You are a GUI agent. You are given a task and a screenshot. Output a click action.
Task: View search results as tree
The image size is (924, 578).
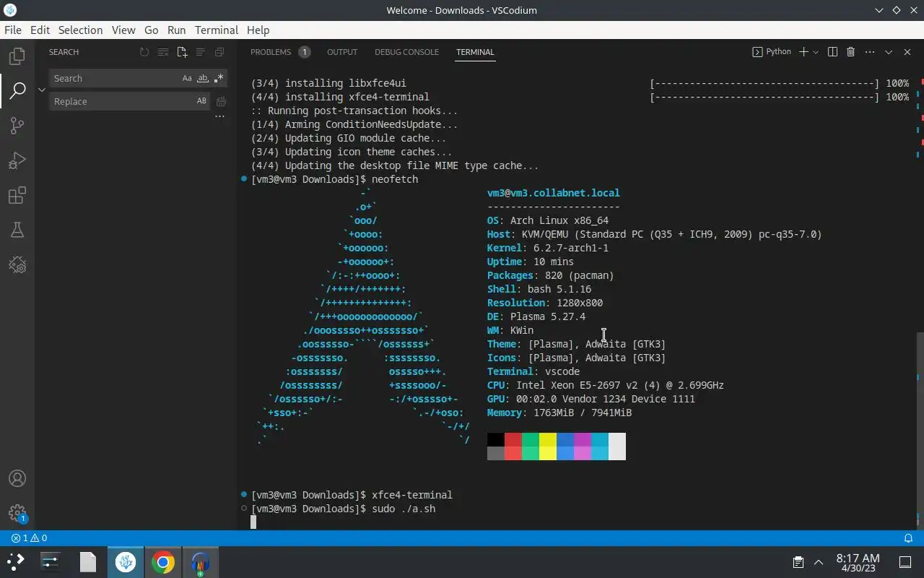coord(201,52)
